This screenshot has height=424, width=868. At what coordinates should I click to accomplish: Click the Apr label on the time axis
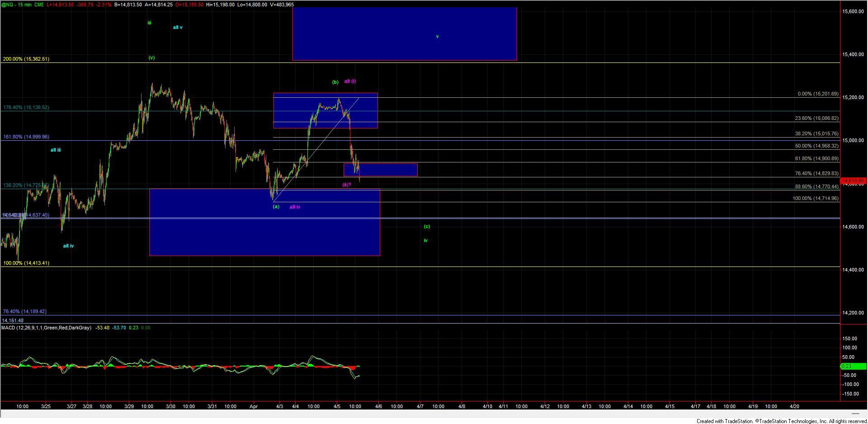(x=254, y=406)
